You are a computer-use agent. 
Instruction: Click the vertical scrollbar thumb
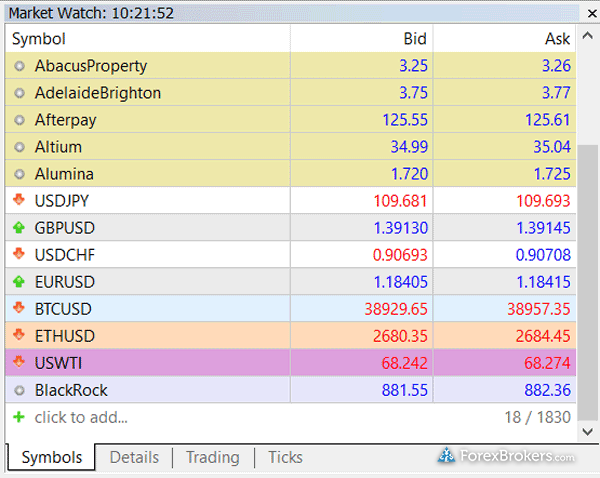coord(587,283)
